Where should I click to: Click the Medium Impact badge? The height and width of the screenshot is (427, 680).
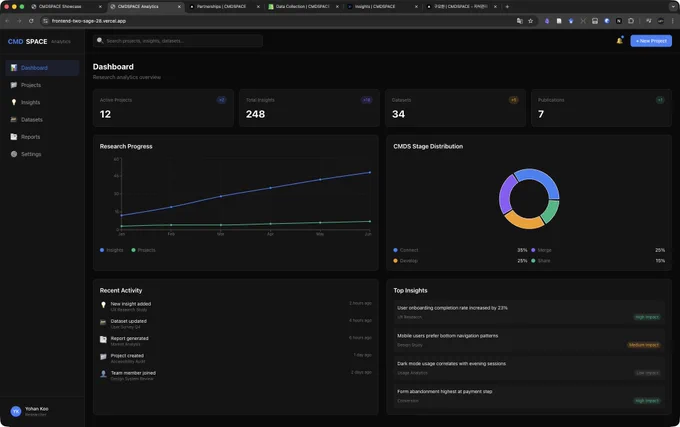click(644, 345)
